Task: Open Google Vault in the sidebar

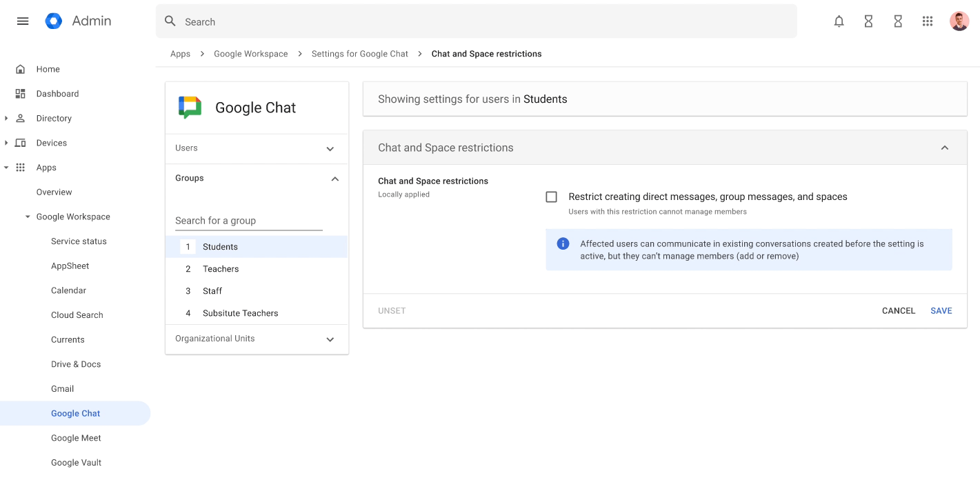Action: click(x=75, y=463)
